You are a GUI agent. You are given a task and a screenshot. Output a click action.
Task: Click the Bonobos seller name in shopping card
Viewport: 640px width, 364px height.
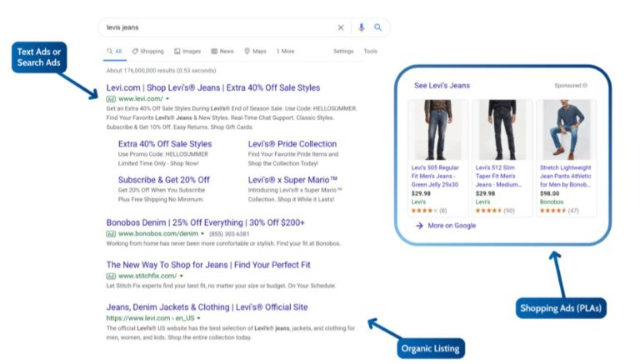coord(552,202)
